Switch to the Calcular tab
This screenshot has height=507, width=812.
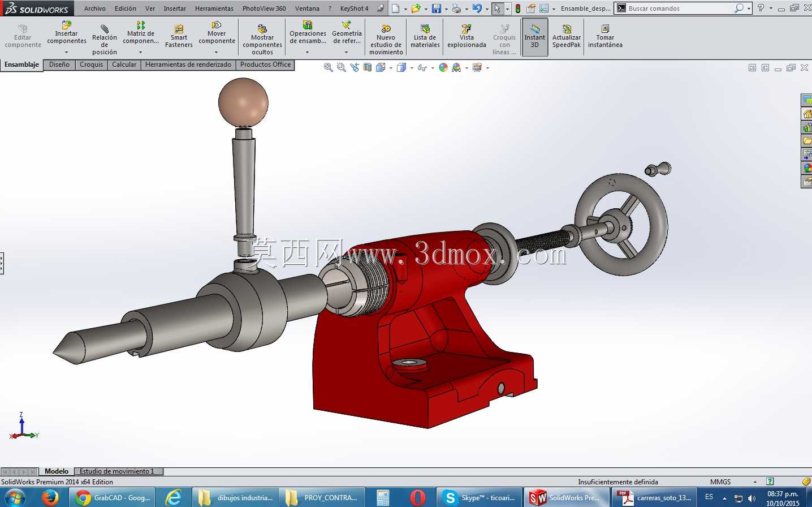[124, 65]
